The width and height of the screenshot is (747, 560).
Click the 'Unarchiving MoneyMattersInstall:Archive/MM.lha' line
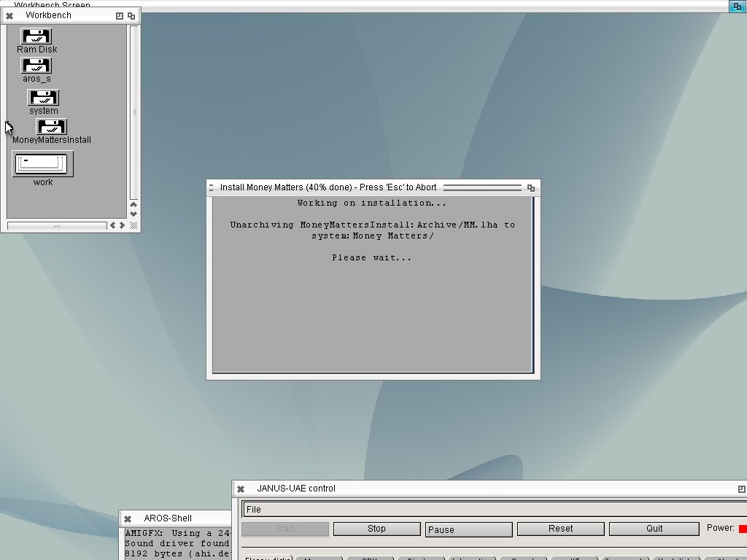point(373,225)
